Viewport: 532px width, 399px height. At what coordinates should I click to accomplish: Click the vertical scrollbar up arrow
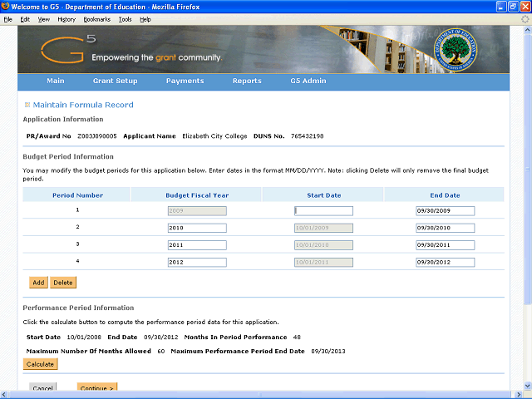(x=527, y=30)
